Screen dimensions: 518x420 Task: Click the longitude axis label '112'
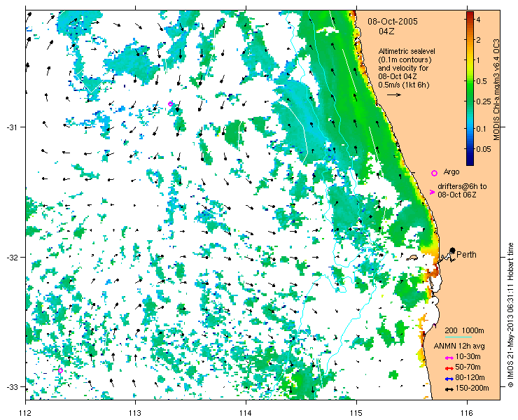coord(25,413)
